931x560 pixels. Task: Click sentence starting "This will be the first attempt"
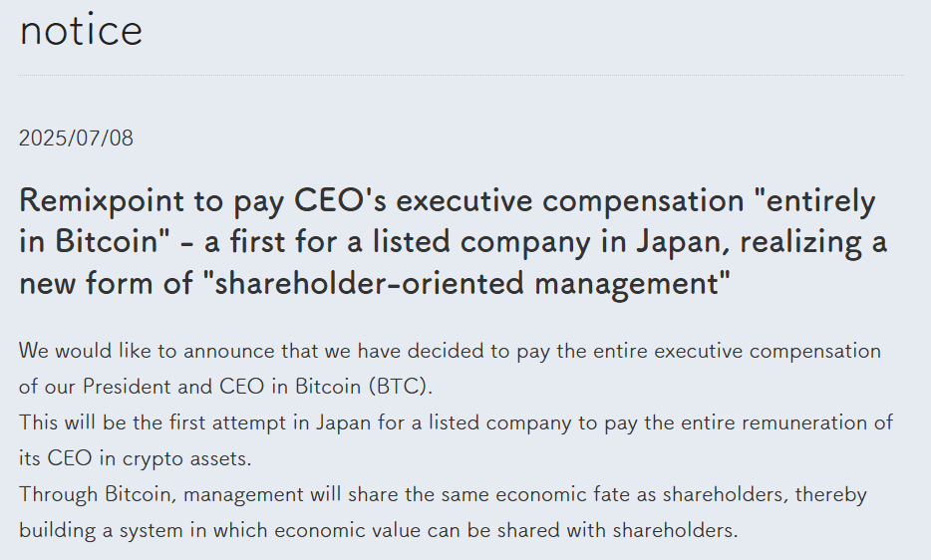click(x=456, y=440)
